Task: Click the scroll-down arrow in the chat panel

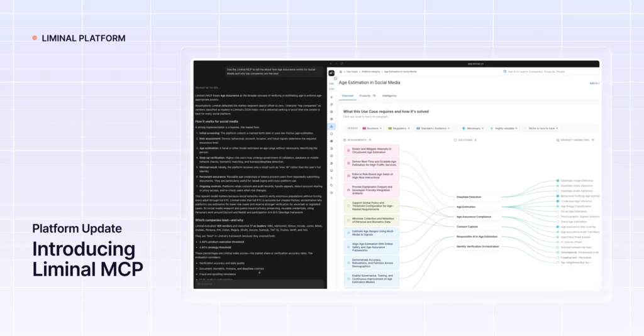Action: coord(259,272)
